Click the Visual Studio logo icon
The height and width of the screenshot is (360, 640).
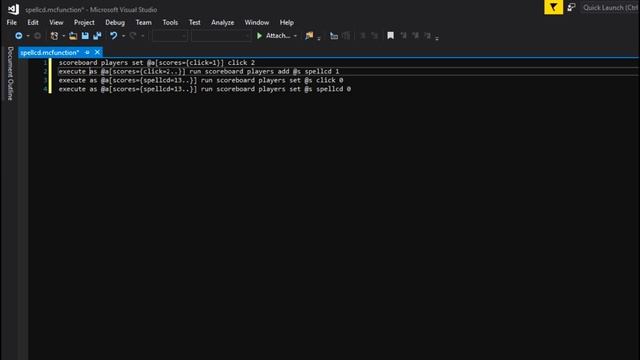click(13, 9)
